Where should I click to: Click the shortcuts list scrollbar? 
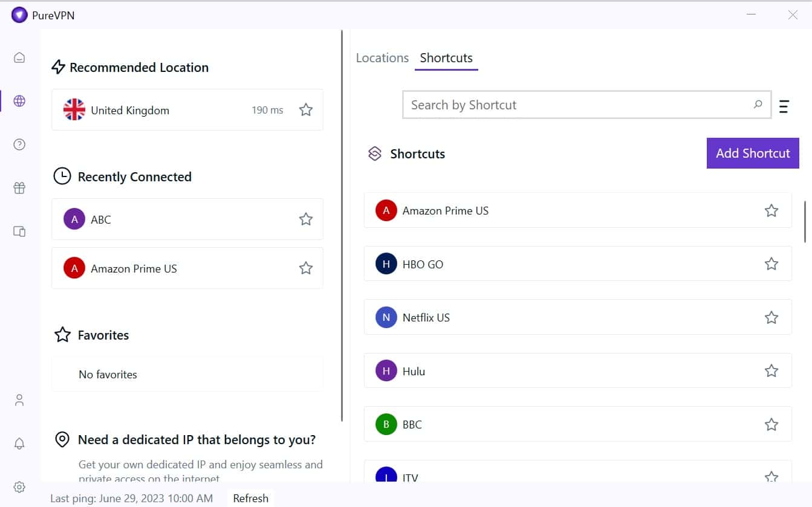pyautogui.click(x=805, y=222)
